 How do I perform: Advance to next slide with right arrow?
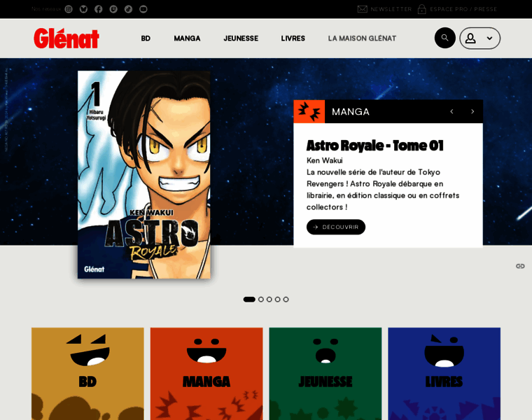[x=472, y=111]
